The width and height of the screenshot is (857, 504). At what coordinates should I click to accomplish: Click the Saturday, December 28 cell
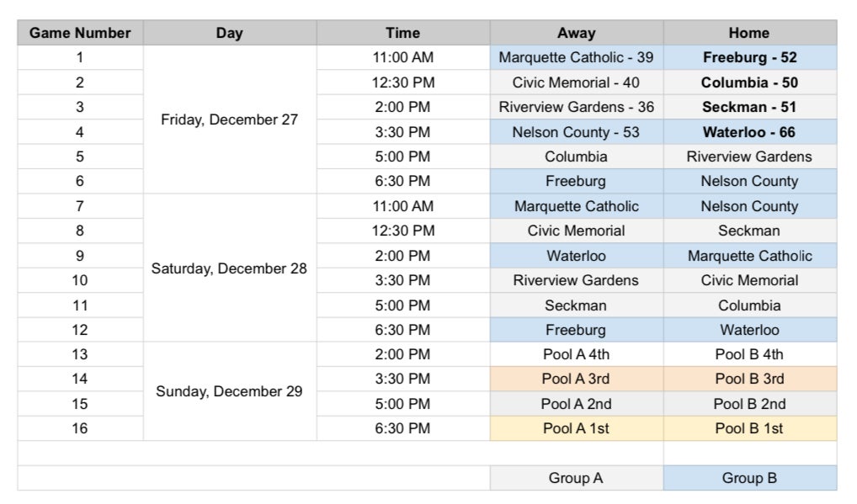coord(229,268)
